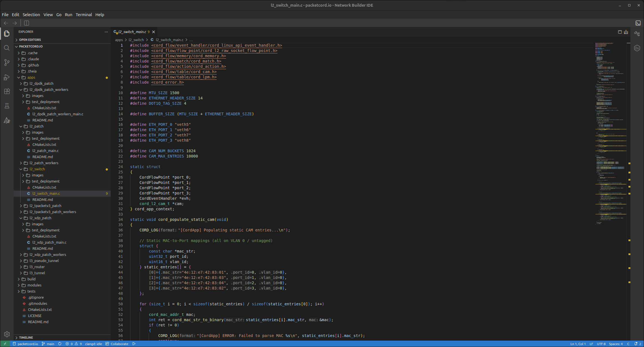Open the Explorer view in activity bar

click(x=7, y=34)
